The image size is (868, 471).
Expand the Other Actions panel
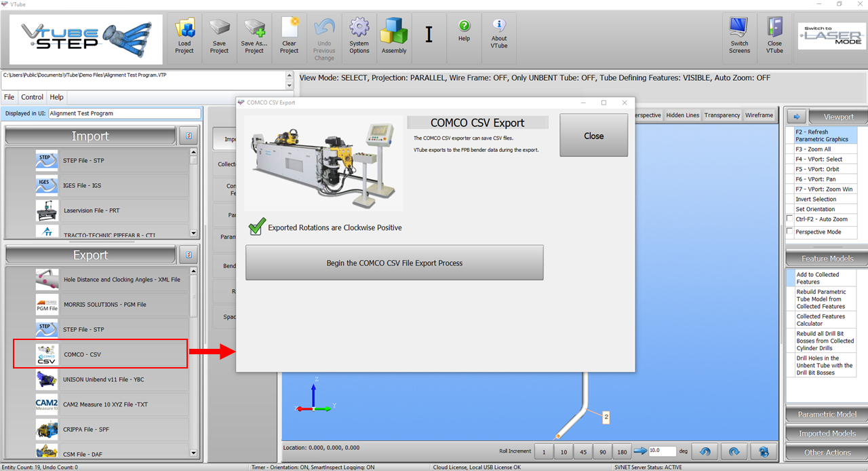[827, 452]
